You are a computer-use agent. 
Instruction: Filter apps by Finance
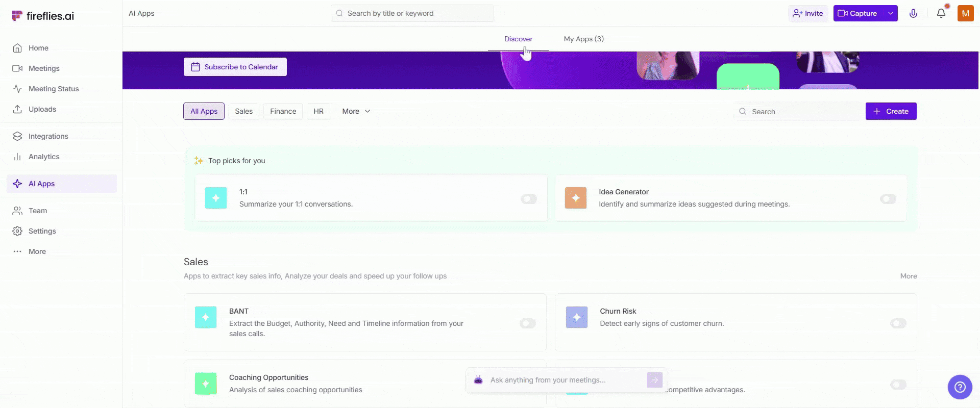(x=283, y=111)
